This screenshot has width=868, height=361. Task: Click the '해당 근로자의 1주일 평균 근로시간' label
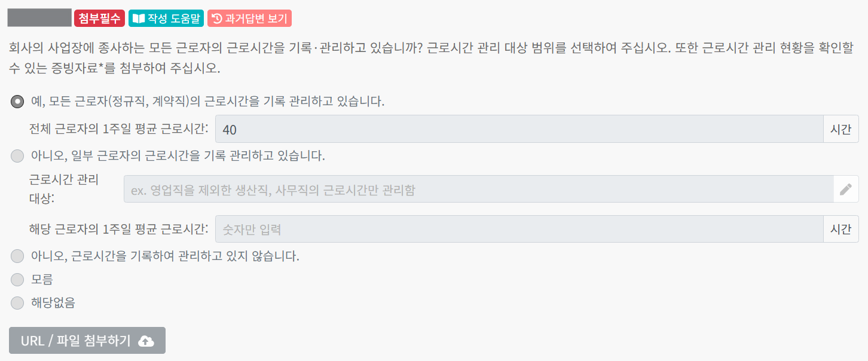pos(118,229)
